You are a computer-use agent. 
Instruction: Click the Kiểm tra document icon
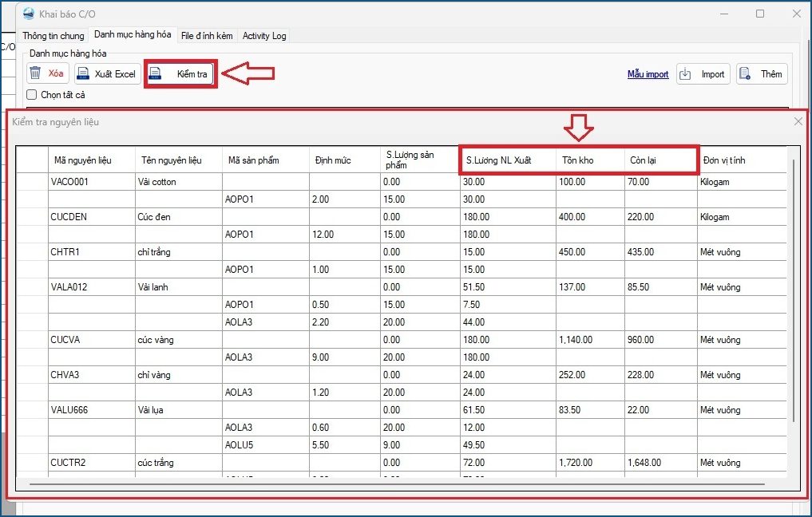[155, 74]
